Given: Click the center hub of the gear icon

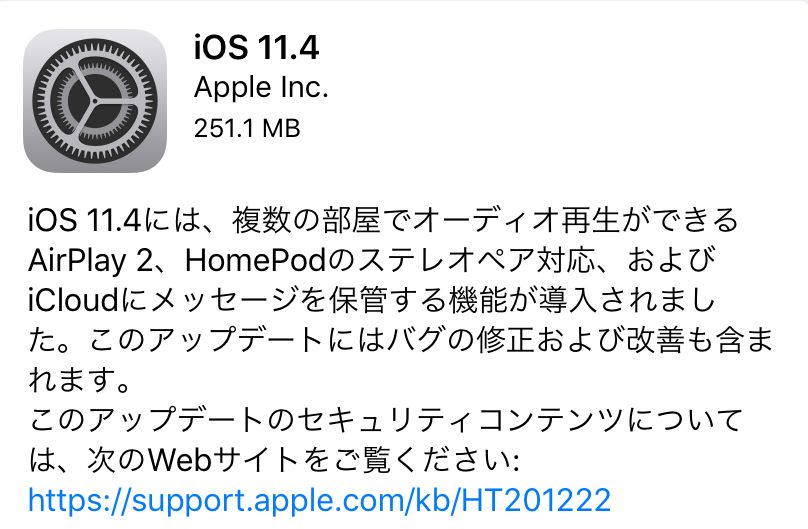Looking at the screenshot, I should [x=95, y=100].
